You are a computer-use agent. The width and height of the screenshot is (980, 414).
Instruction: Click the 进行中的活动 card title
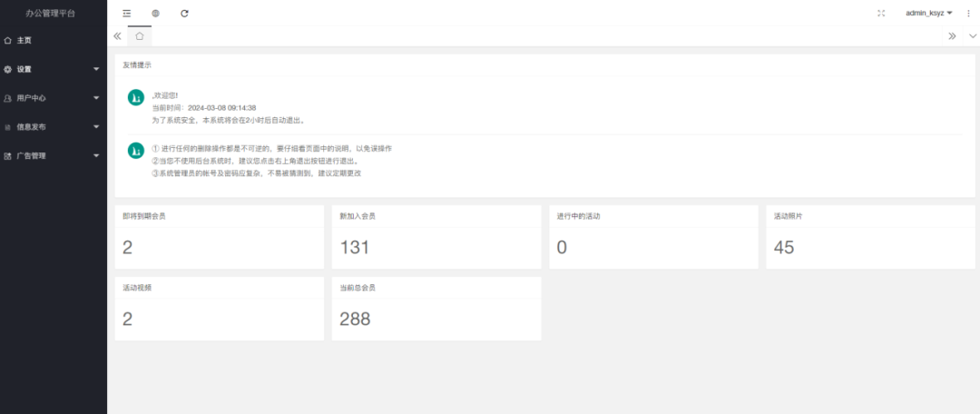pos(578,216)
